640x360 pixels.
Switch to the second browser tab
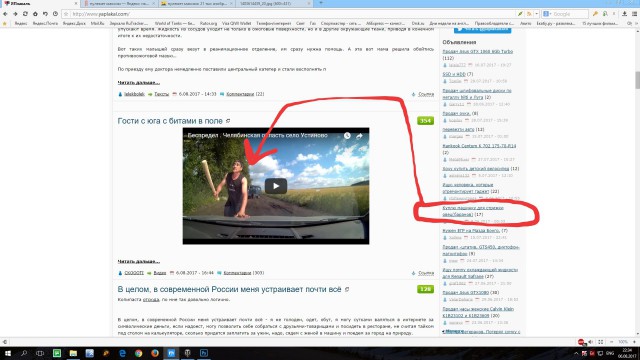(119, 4)
